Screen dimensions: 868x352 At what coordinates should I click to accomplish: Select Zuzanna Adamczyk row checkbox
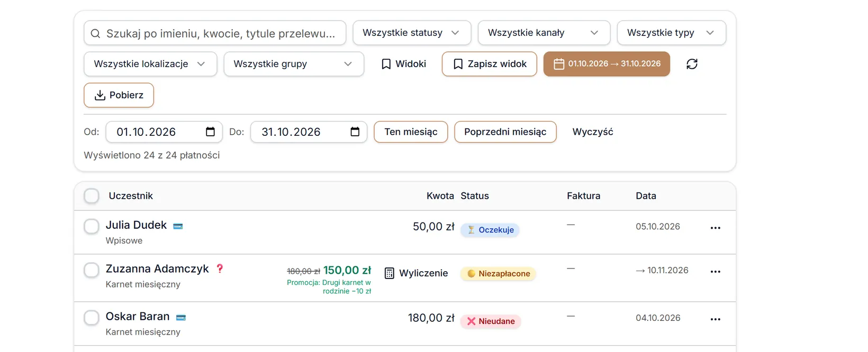pos(92,270)
